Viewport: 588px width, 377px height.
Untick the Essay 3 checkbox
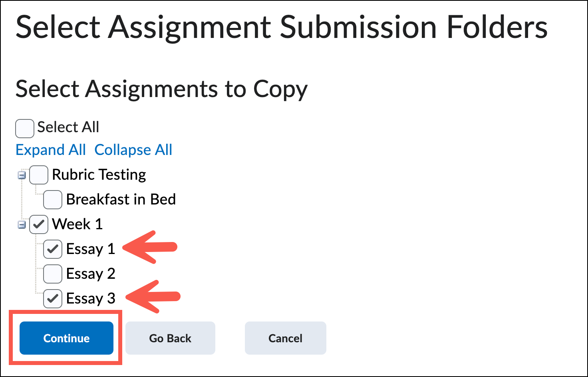53,299
